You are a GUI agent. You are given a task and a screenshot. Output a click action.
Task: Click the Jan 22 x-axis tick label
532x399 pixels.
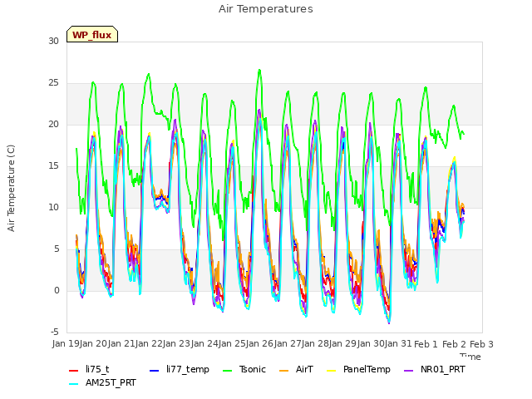click(x=149, y=343)
